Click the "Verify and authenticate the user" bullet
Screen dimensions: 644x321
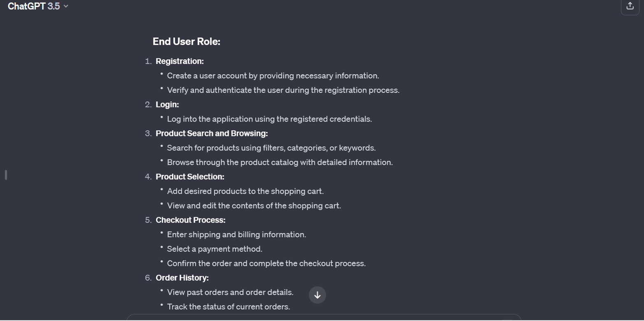coord(283,90)
